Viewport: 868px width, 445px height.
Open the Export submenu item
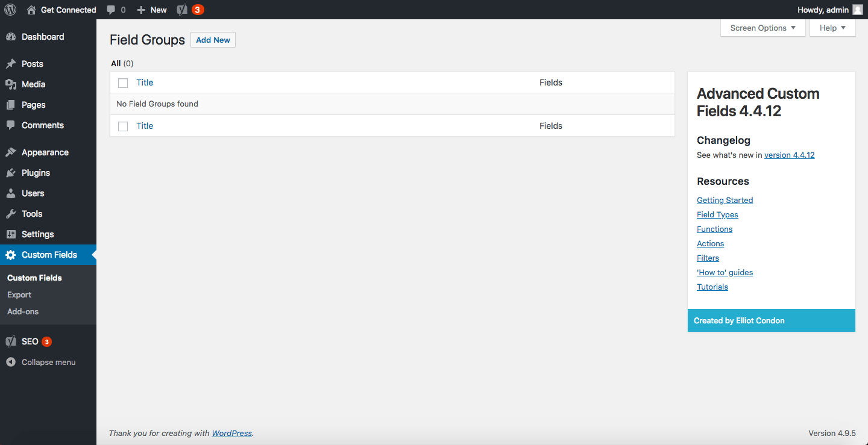click(19, 294)
